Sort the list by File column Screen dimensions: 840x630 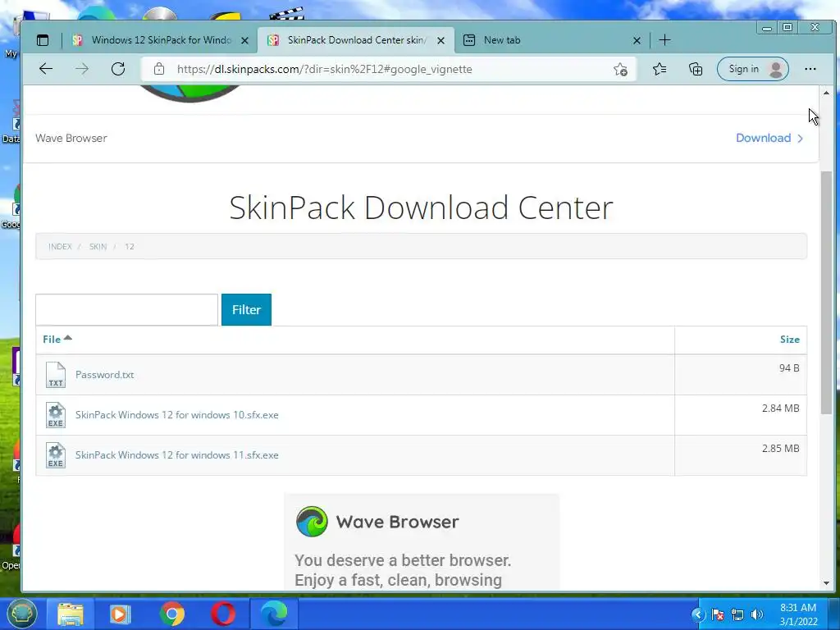tap(57, 339)
